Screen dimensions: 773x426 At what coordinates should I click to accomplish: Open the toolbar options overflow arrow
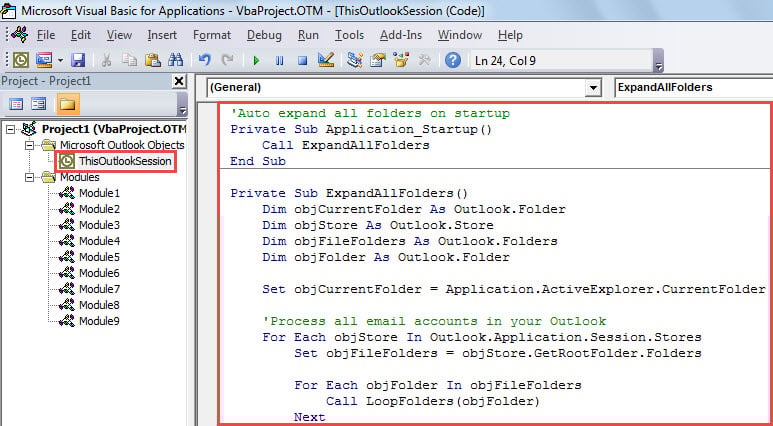click(659, 67)
